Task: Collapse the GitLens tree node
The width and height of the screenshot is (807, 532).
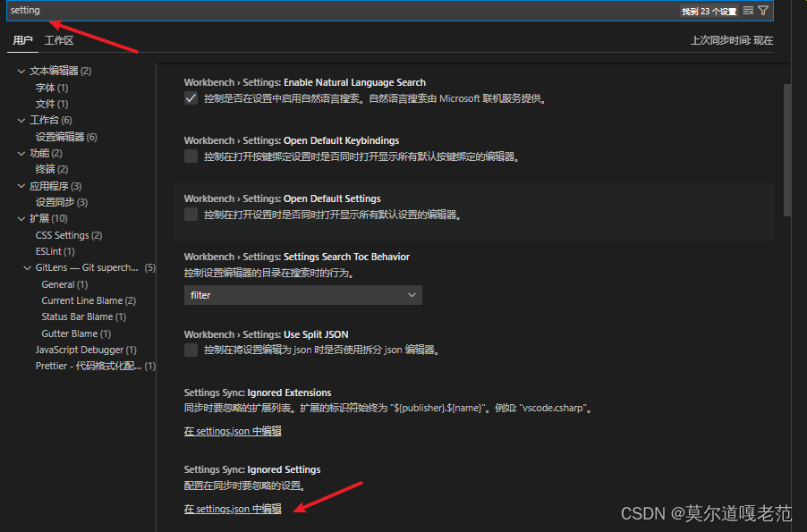Action: 27,268
